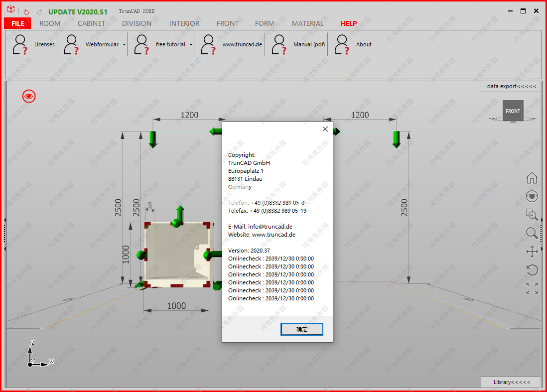The height and width of the screenshot is (392, 547).
Task: Open the www.truncad.de link in the ribbon
Action: 242,45
